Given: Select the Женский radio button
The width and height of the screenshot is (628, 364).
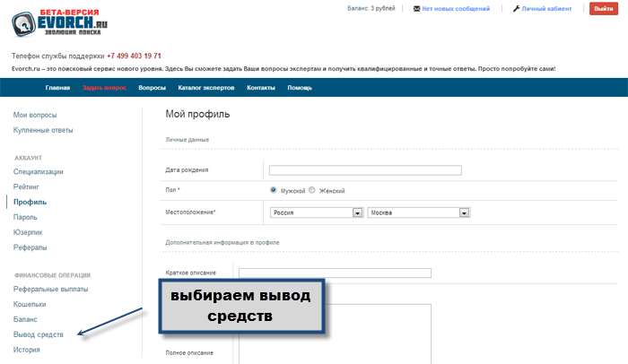Looking at the screenshot, I should pos(312,190).
